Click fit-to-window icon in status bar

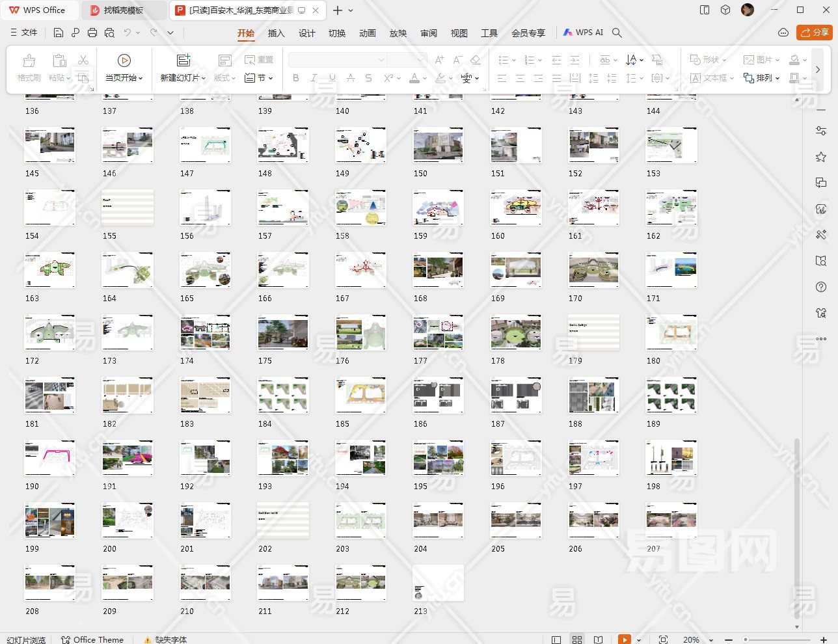tap(663, 639)
